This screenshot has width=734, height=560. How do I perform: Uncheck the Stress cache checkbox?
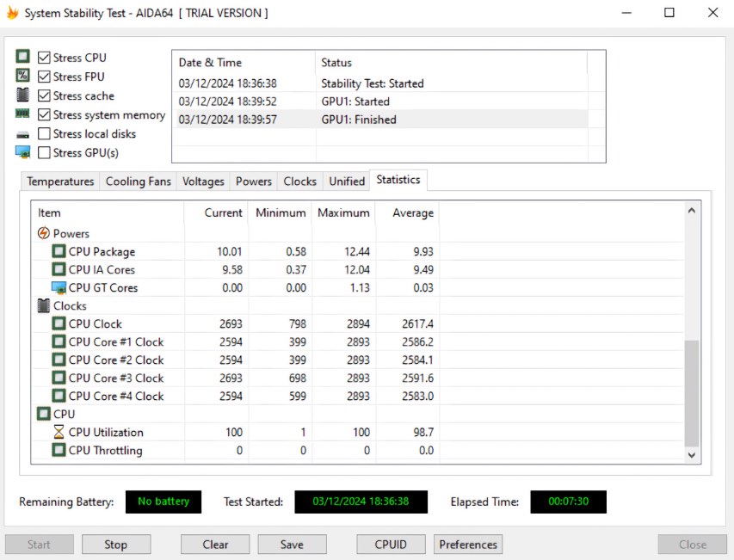tap(44, 95)
